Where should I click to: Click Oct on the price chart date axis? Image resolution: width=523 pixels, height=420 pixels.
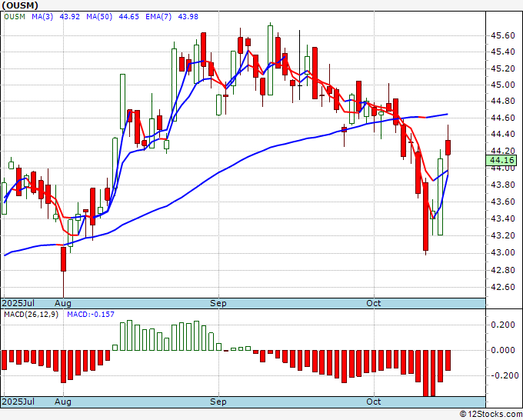pos(374,303)
